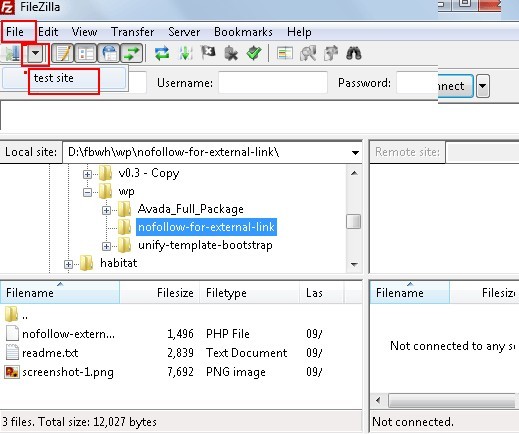Toggle local directory tree display
The width and height of the screenshot is (519, 434).
pyautogui.click(x=86, y=53)
